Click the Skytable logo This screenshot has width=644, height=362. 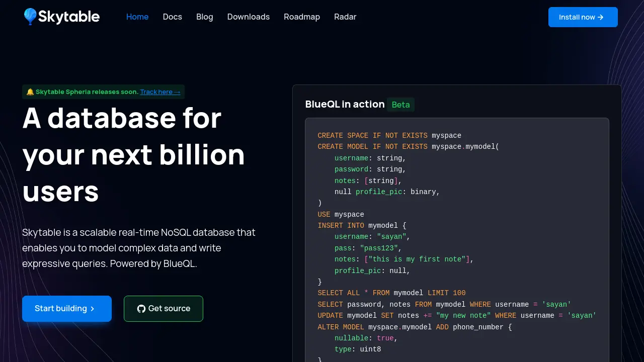(61, 17)
